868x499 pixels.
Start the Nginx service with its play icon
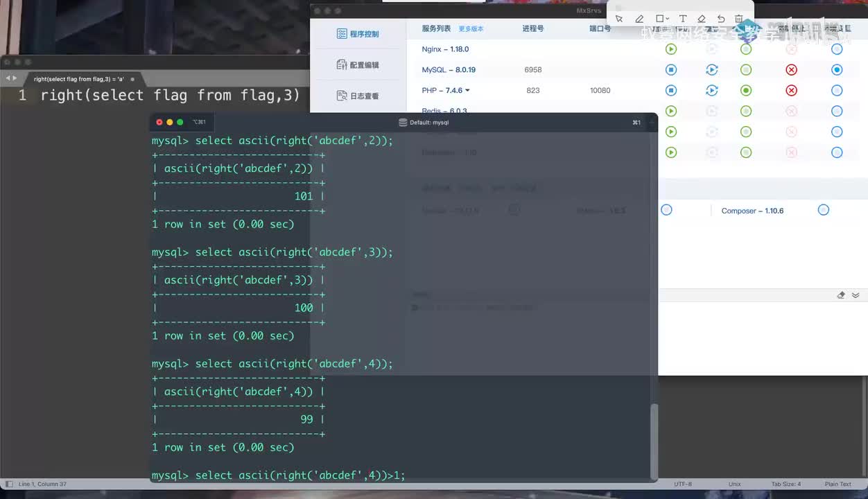pyautogui.click(x=671, y=49)
